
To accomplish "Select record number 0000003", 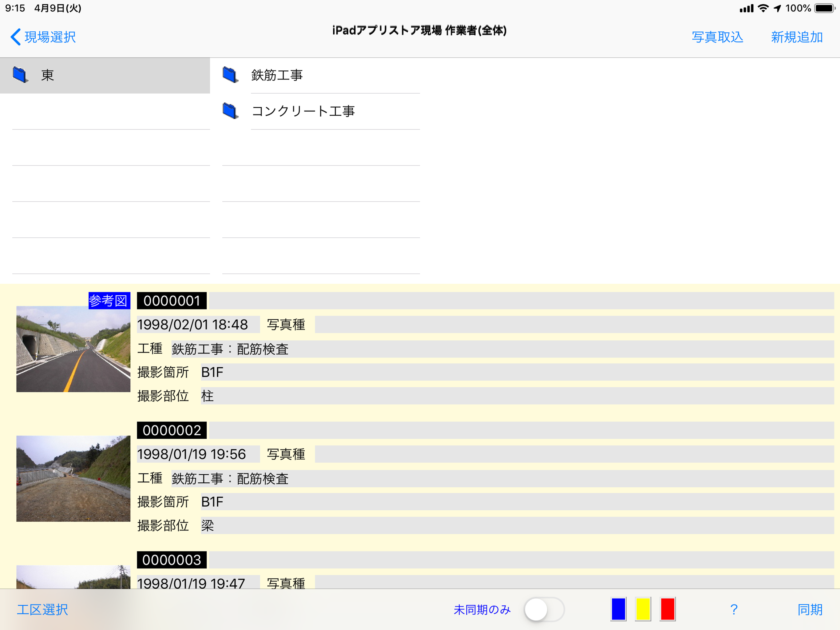I will point(172,560).
